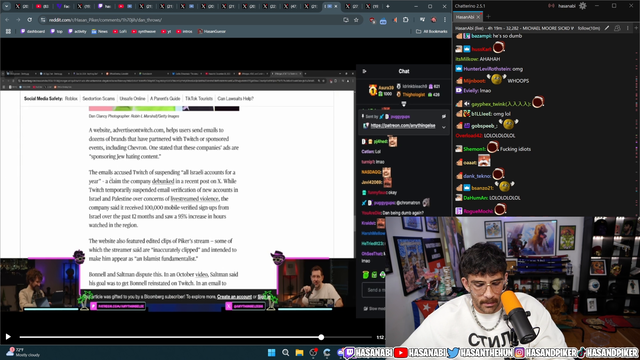The height and width of the screenshot is (360, 640).
Task: Open the Chrome three-dot menu
Action: [x=445, y=20]
